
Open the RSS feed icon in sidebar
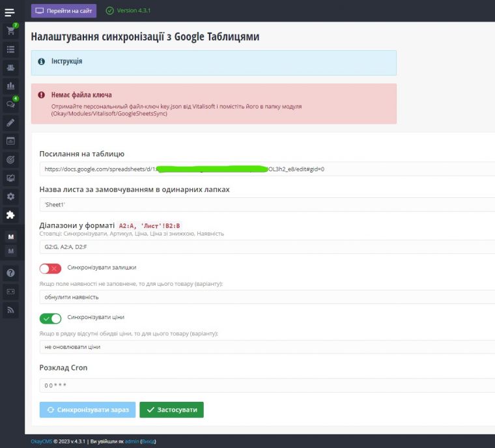click(10, 311)
